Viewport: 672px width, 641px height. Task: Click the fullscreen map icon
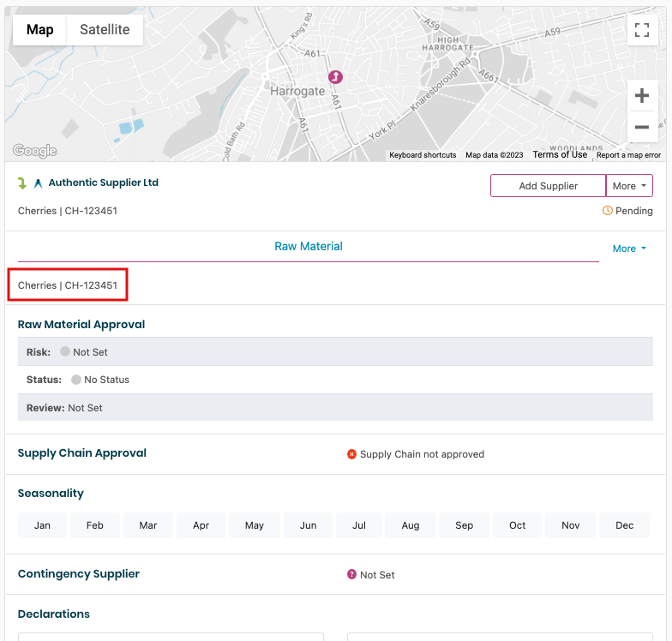click(641, 31)
